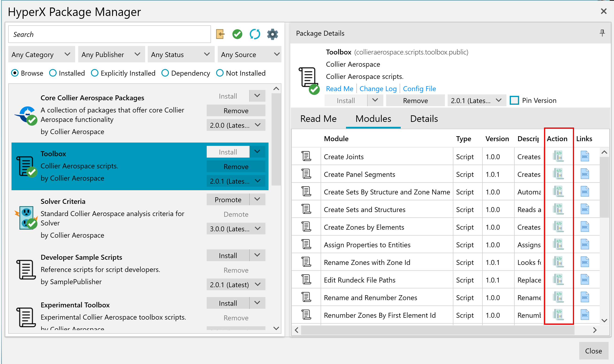This screenshot has width=614, height=364.
Task: Open the Edit Rundeck File Paths doc
Action: (585, 280)
